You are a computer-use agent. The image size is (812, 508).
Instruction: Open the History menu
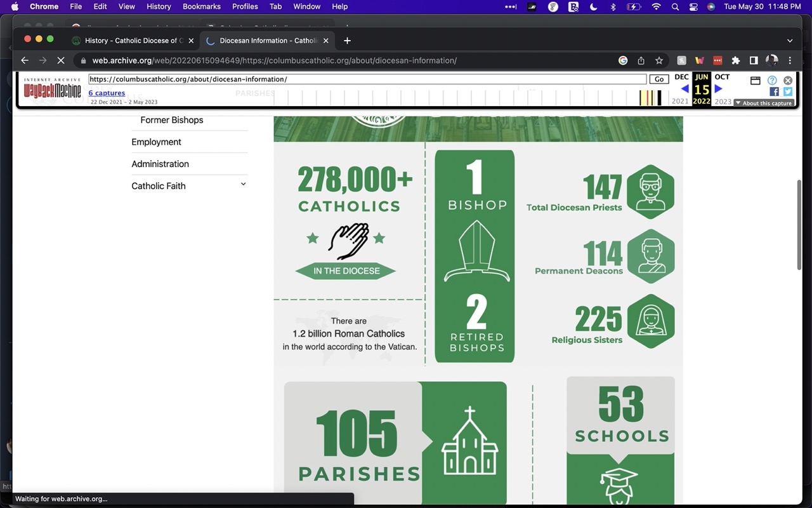pos(159,6)
